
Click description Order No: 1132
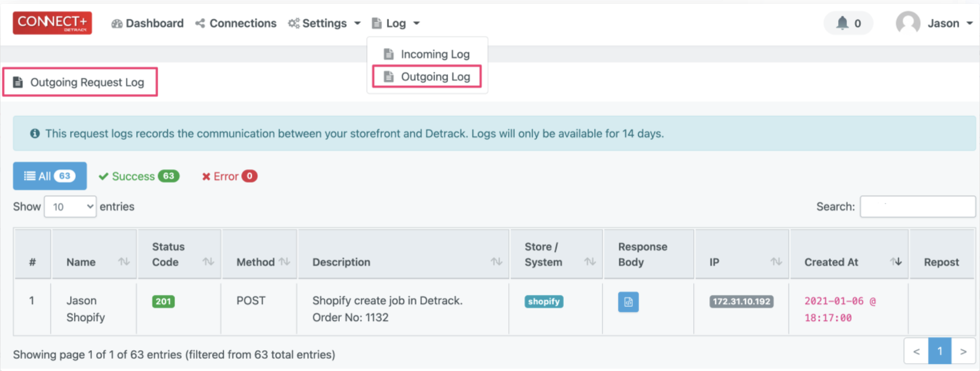(350, 318)
